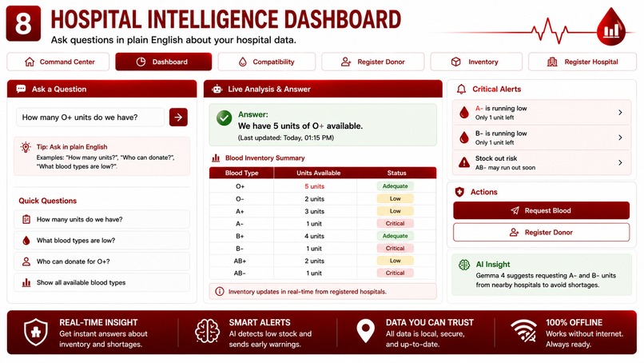Click the blood drop chart logo
The image size is (644, 363).
[x=610, y=27]
